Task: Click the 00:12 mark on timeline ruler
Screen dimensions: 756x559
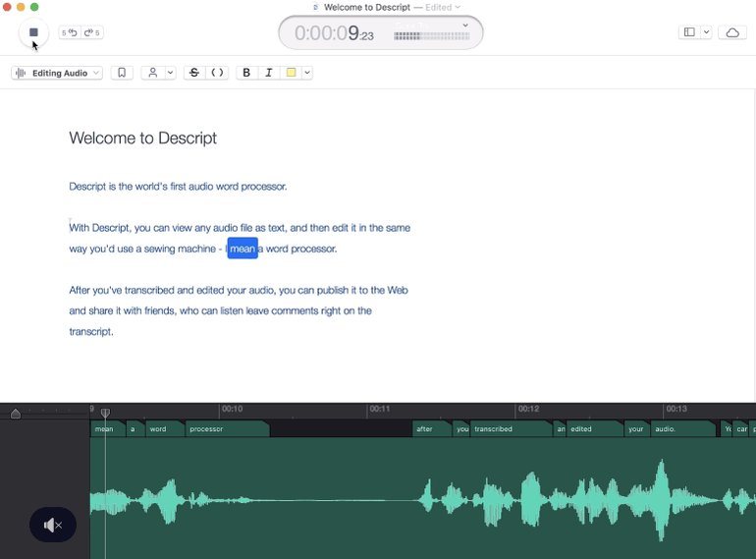Action: pos(528,409)
